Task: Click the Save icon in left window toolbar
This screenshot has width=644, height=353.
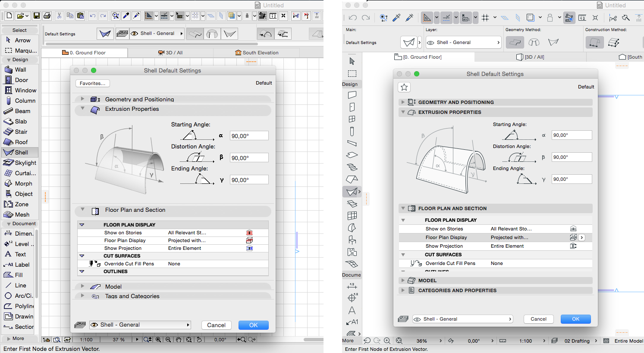Action: coord(37,16)
